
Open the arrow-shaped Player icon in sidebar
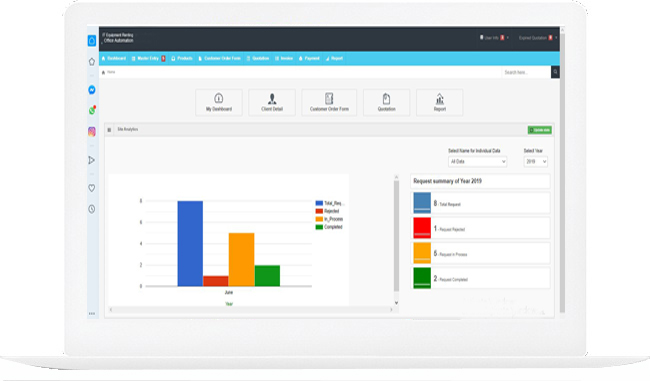pyautogui.click(x=92, y=160)
